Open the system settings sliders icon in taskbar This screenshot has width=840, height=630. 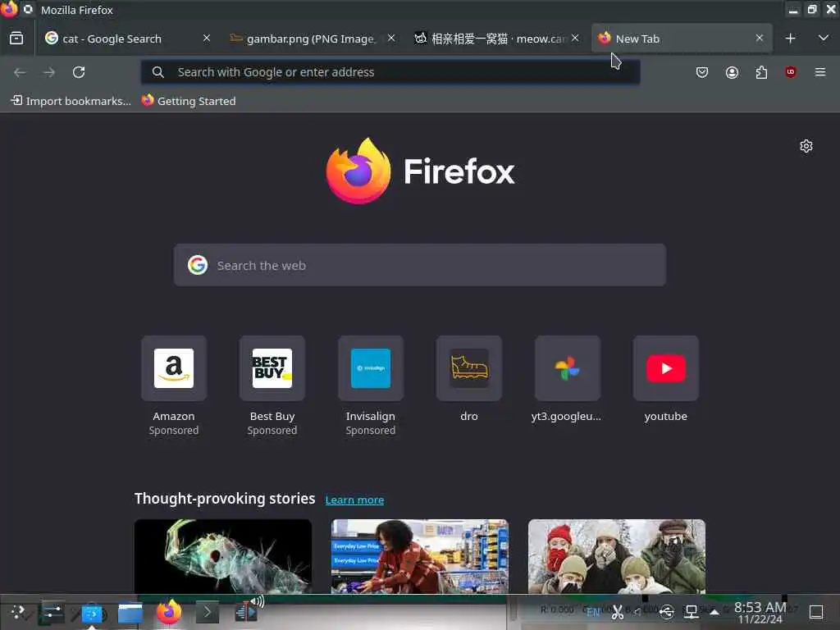click(52, 612)
